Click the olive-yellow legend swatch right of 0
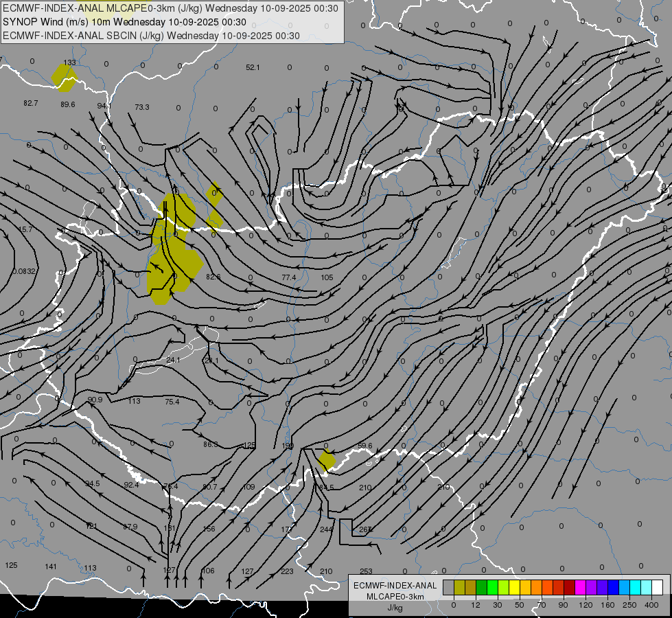The height and width of the screenshot is (618, 672). click(459, 587)
